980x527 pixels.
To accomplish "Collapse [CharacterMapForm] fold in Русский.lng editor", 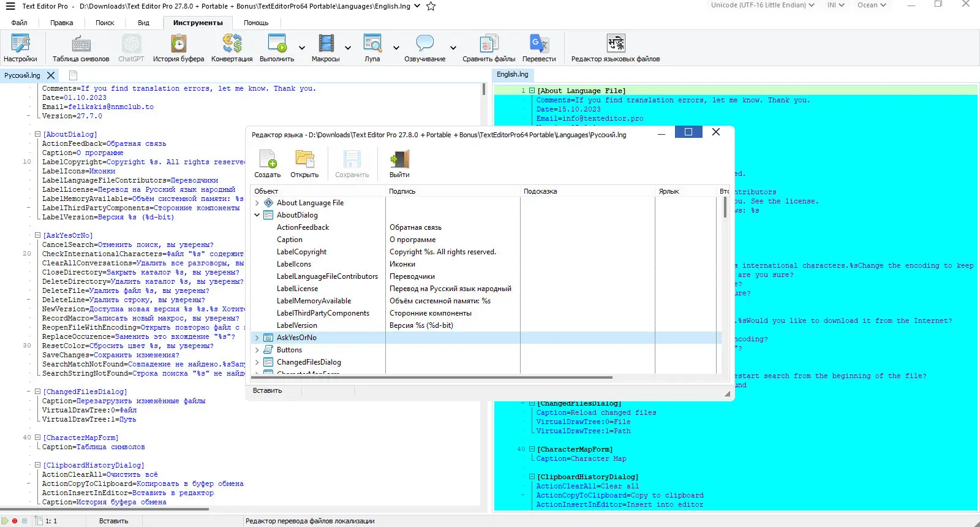I will [x=37, y=438].
